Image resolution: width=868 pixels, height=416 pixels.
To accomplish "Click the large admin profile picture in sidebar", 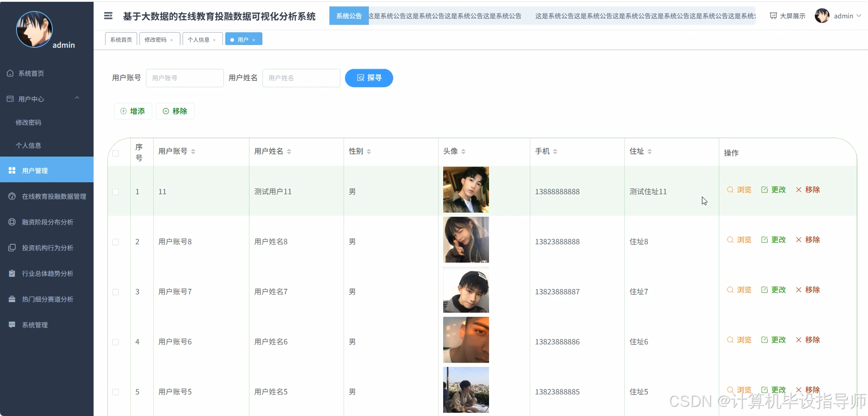I will coord(34,29).
